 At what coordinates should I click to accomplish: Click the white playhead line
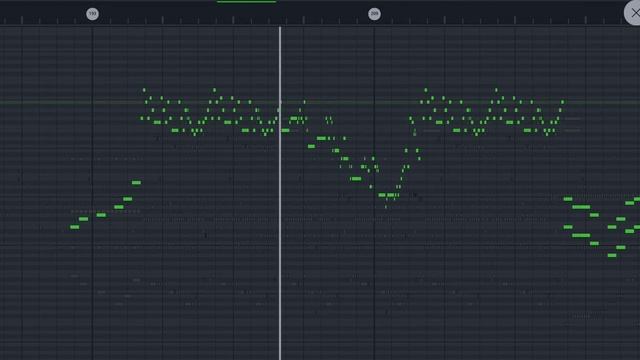coord(280,193)
